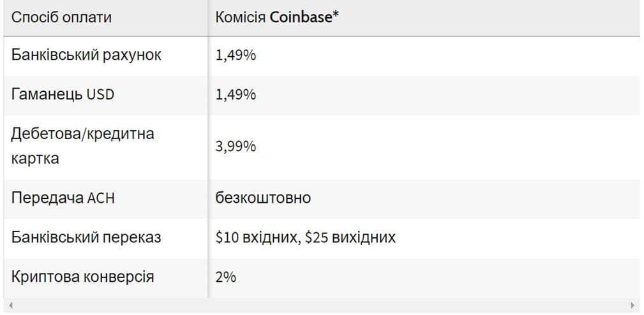Click the "безкоштовно" fee value
Screen dimensions: 644x315
(263, 198)
